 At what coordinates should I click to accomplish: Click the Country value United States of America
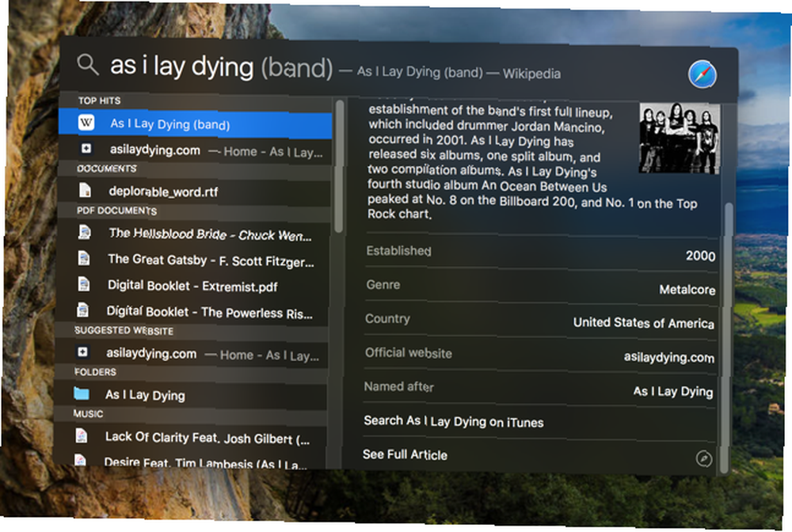(x=643, y=322)
